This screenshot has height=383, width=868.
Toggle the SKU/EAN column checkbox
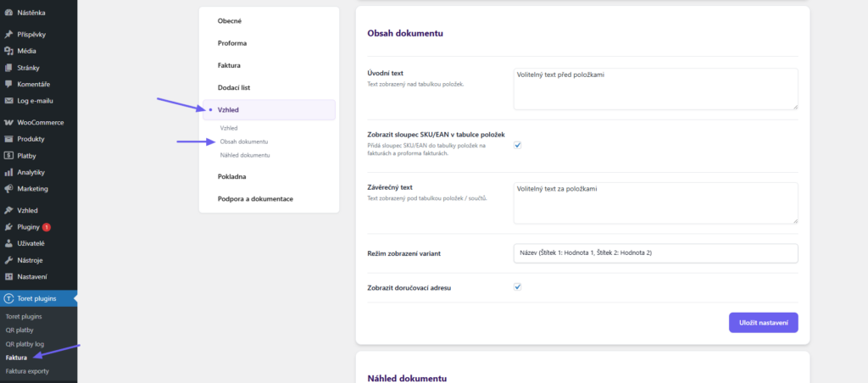[x=518, y=145]
